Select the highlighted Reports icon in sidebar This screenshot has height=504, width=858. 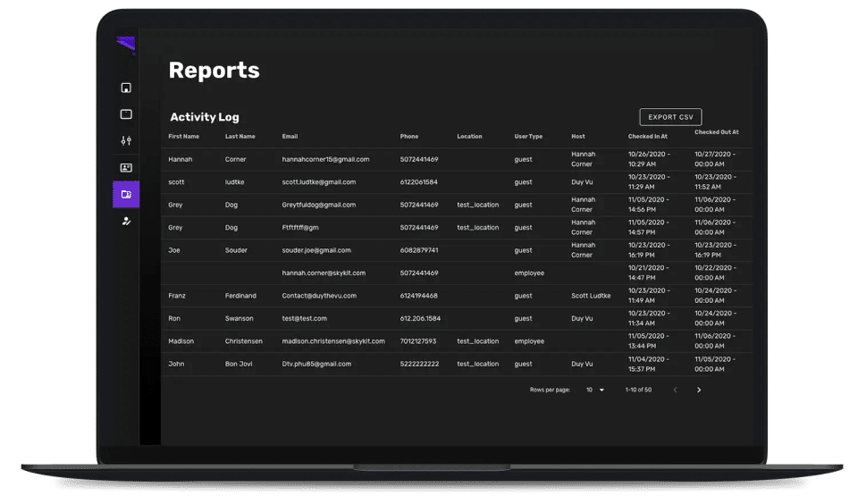[126, 194]
